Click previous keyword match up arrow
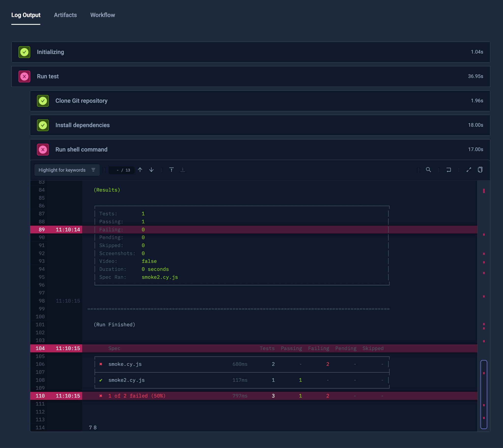 click(140, 170)
